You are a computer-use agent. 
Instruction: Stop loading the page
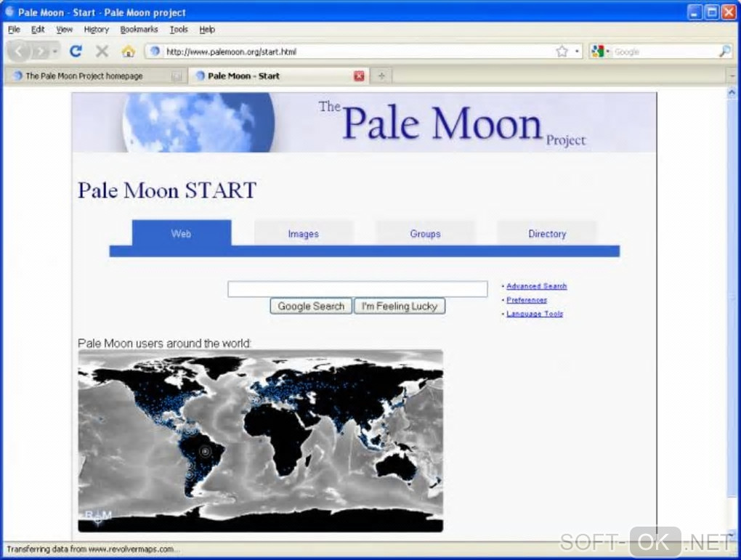[102, 51]
